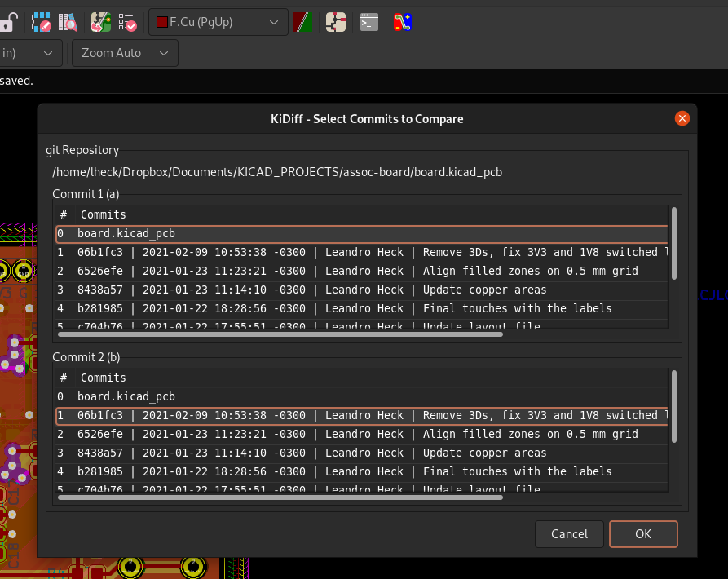Screen dimensions: 728x579
Task: Select partially visible commit c704b76 in Commit 1
Action: [x=362, y=325]
